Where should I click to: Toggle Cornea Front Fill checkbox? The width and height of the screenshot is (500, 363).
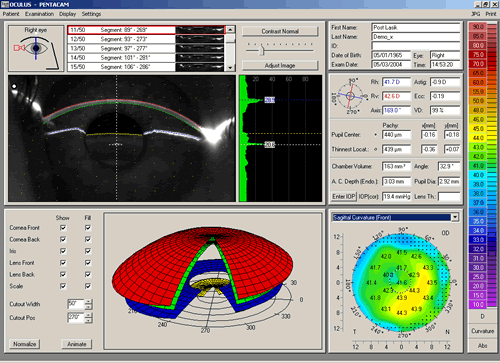pos(88,228)
